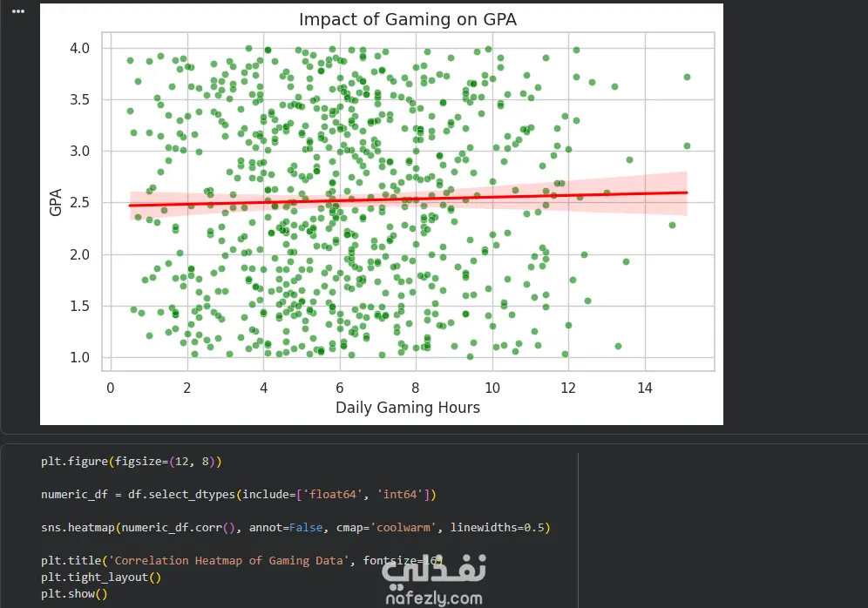The image size is (868, 608).
Task: Click the numeric_df assignment code line
Action: [x=238, y=495]
